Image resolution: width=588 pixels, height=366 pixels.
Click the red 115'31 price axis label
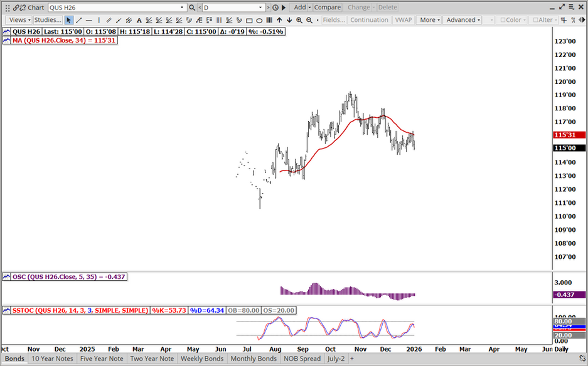pyautogui.click(x=569, y=135)
